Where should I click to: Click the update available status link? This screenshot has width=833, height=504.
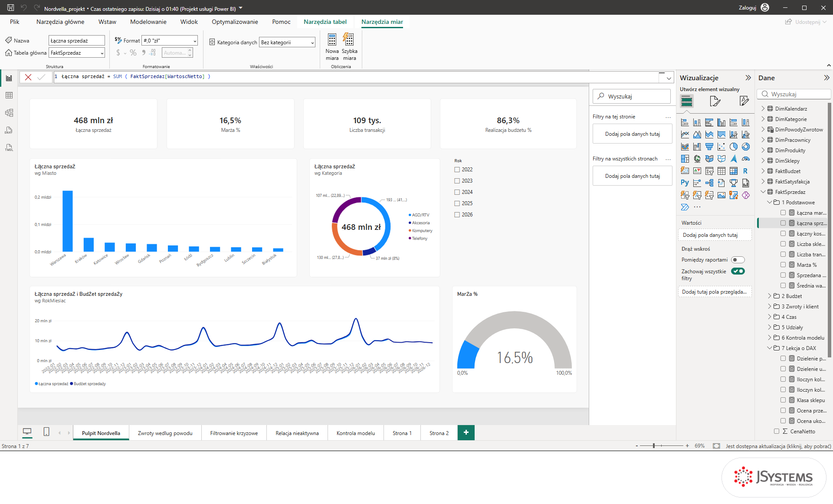click(x=778, y=446)
